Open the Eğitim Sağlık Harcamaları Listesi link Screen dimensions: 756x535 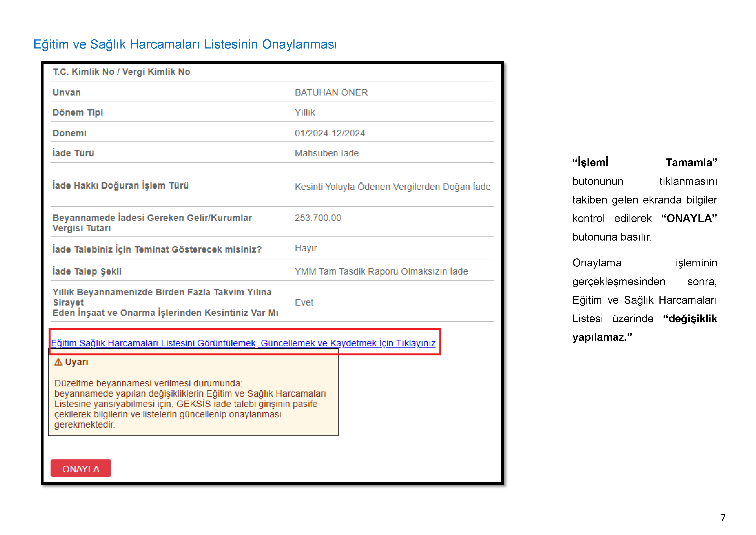click(x=243, y=343)
